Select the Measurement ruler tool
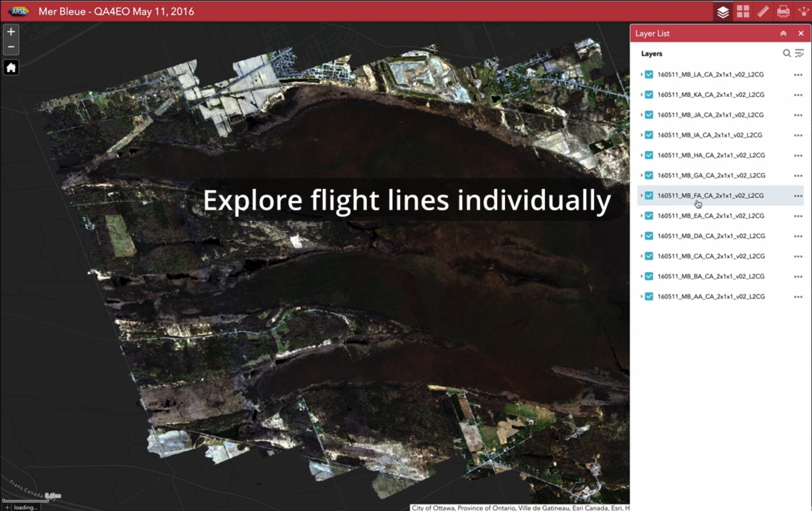Viewport: 812px width, 511px height. pyautogui.click(x=763, y=12)
